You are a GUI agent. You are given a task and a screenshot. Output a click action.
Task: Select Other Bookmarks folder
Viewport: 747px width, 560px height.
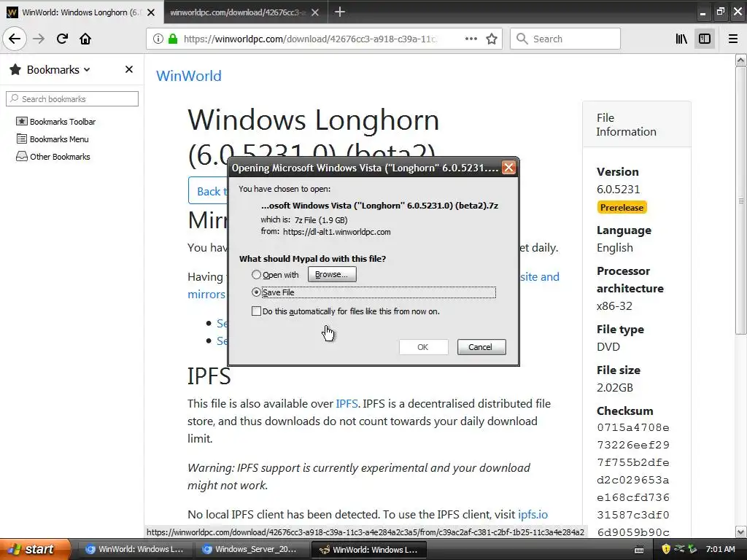(x=53, y=157)
